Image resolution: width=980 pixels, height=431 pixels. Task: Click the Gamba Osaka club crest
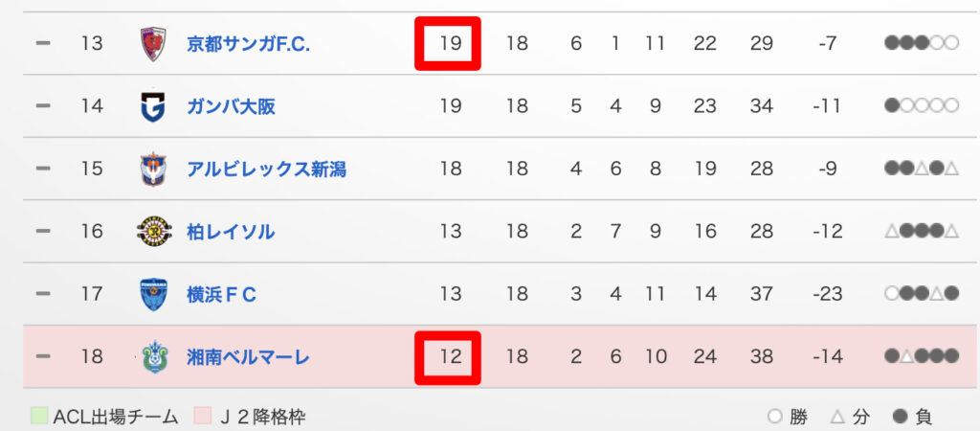pos(153,106)
